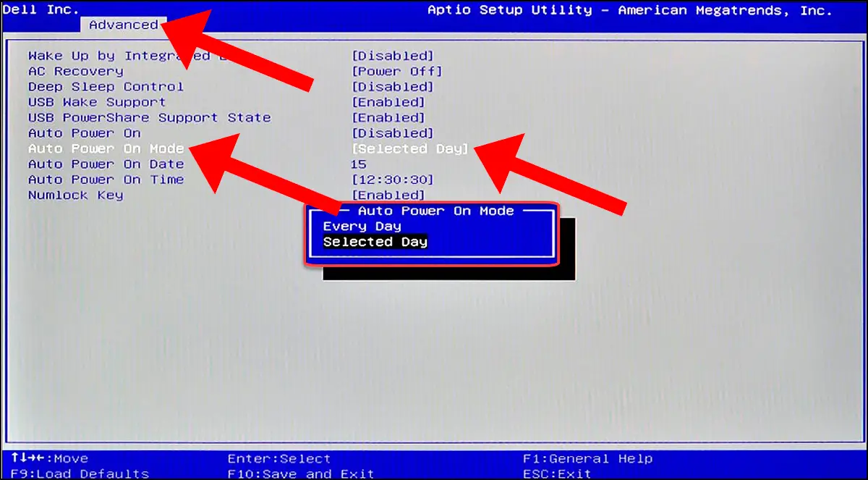This screenshot has height=480, width=868.
Task: Choose Every Day in the popup
Action: [362, 227]
